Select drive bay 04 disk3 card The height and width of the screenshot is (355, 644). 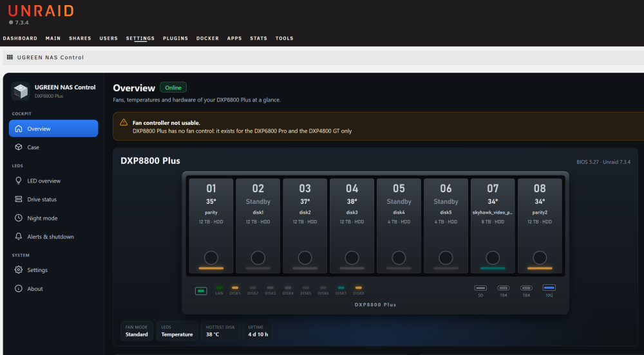pyautogui.click(x=352, y=226)
